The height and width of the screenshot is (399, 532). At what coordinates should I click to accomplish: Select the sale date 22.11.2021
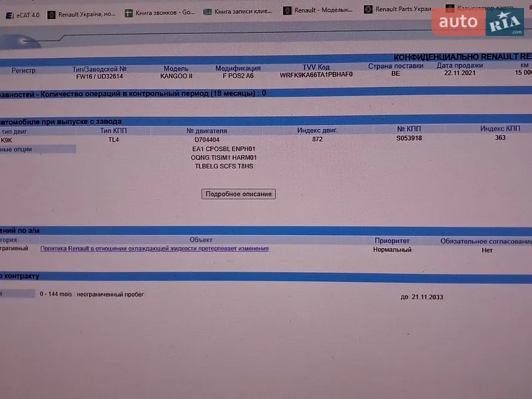coord(460,73)
